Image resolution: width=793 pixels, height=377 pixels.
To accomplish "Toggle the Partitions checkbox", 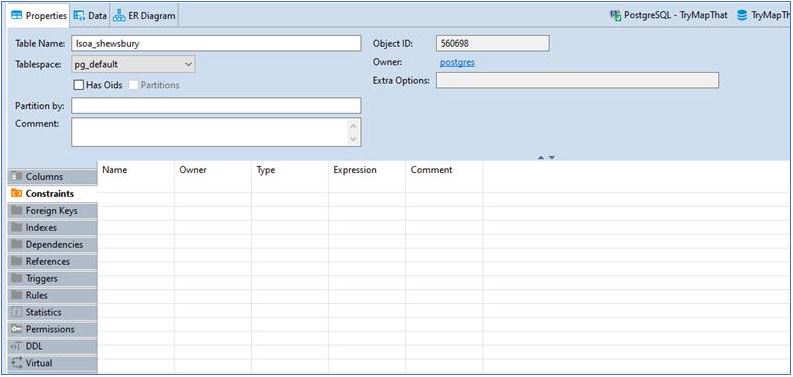I will [134, 85].
